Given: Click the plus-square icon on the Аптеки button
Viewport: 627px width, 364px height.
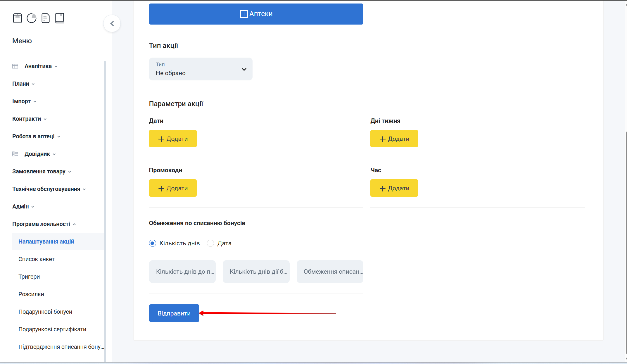Looking at the screenshot, I should pyautogui.click(x=243, y=14).
